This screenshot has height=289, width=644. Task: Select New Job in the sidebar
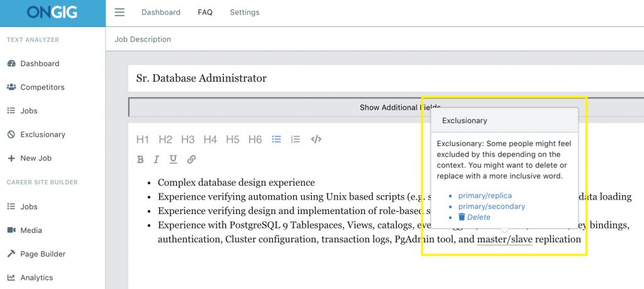pyautogui.click(x=36, y=158)
